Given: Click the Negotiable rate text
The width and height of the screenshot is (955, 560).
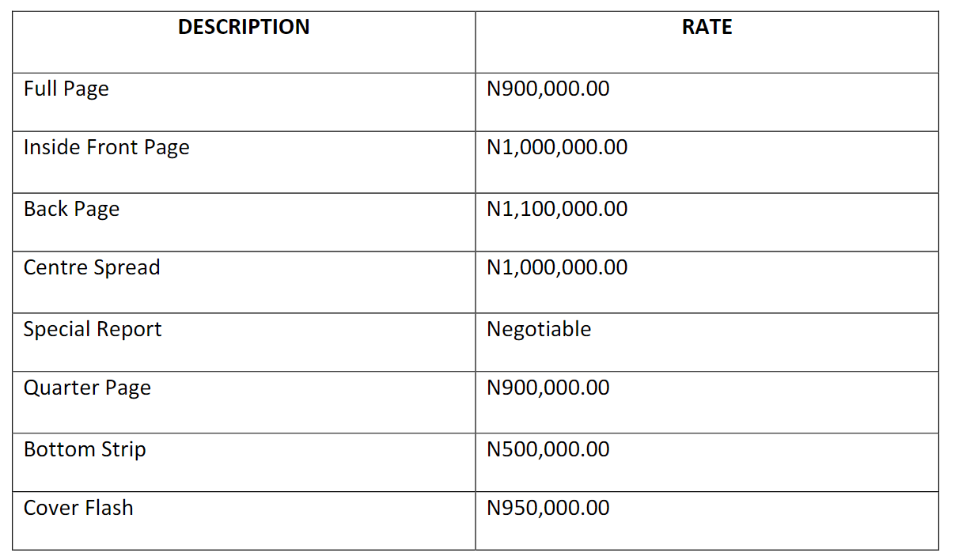Looking at the screenshot, I should (539, 330).
